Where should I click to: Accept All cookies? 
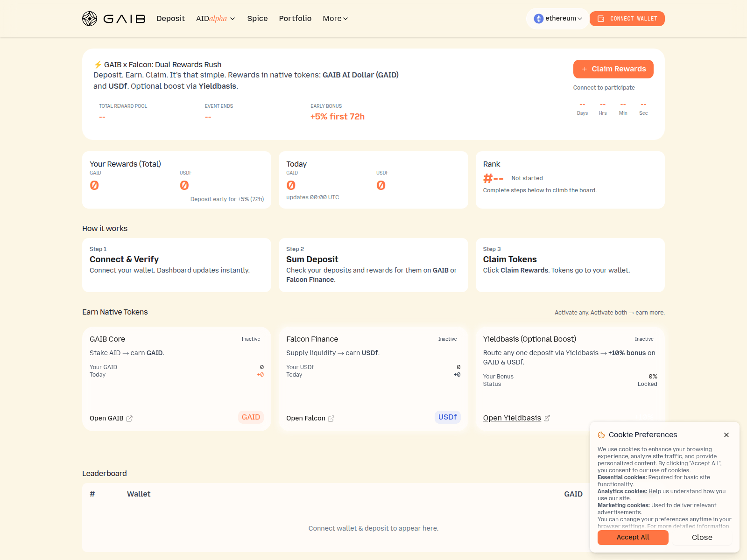[x=633, y=538]
